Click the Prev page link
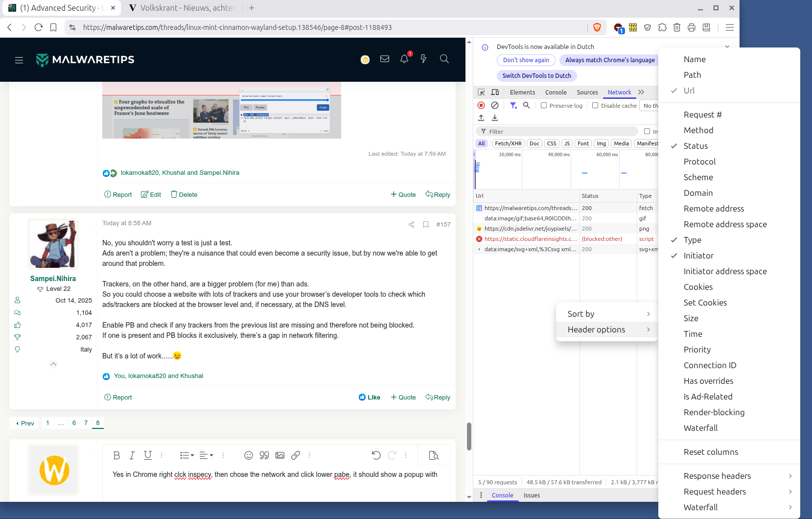The width and height of the screenshot is (812, 519). [25, 423]
